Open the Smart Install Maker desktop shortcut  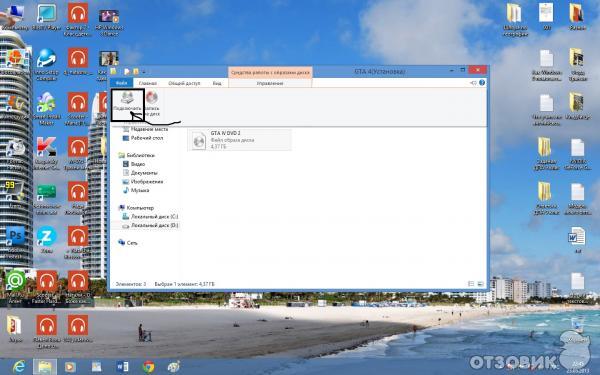point(46,108)
